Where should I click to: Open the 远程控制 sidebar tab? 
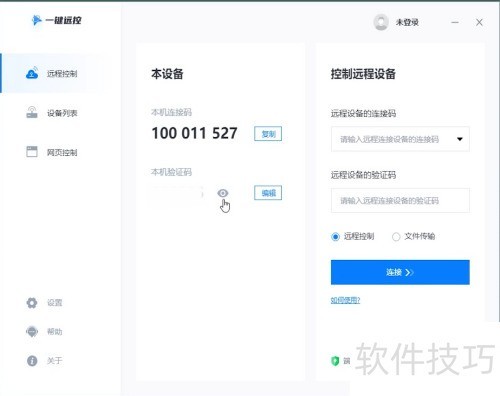[61, 73]
